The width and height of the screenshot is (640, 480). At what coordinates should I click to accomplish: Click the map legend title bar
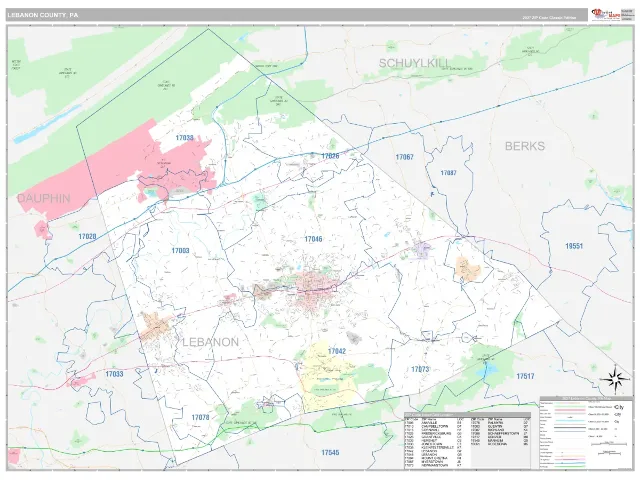pos(586,398)
